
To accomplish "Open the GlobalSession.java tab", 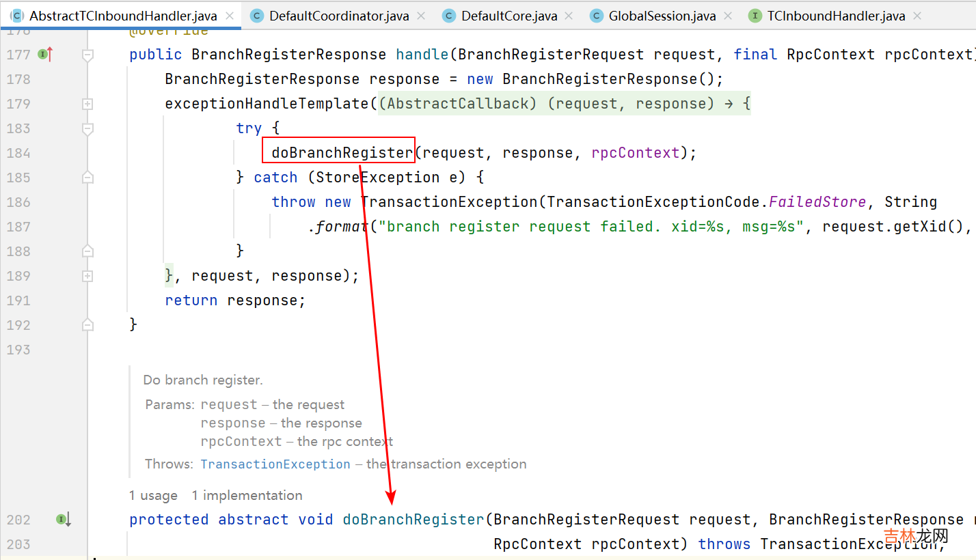I will coord(662,16).
